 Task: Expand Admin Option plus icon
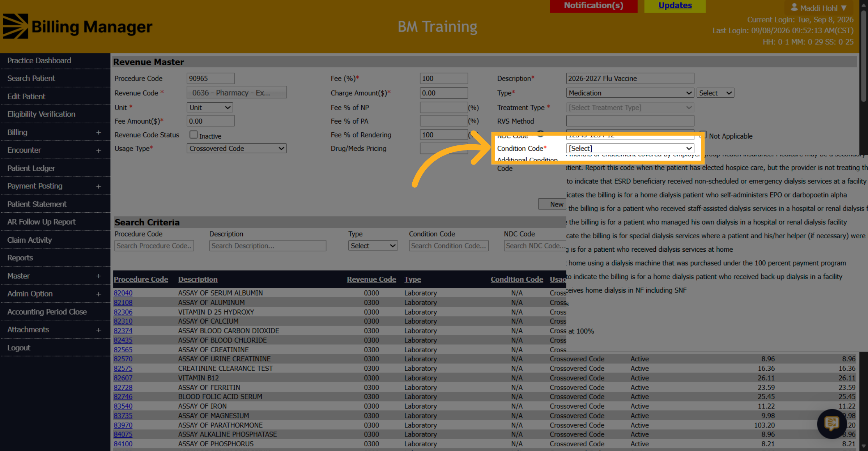[98, 294]
